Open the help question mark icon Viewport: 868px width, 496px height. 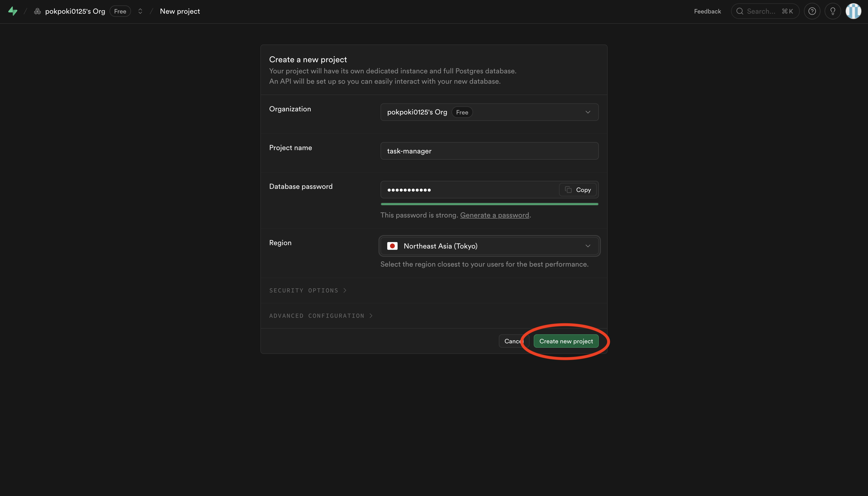coord(812,11)
